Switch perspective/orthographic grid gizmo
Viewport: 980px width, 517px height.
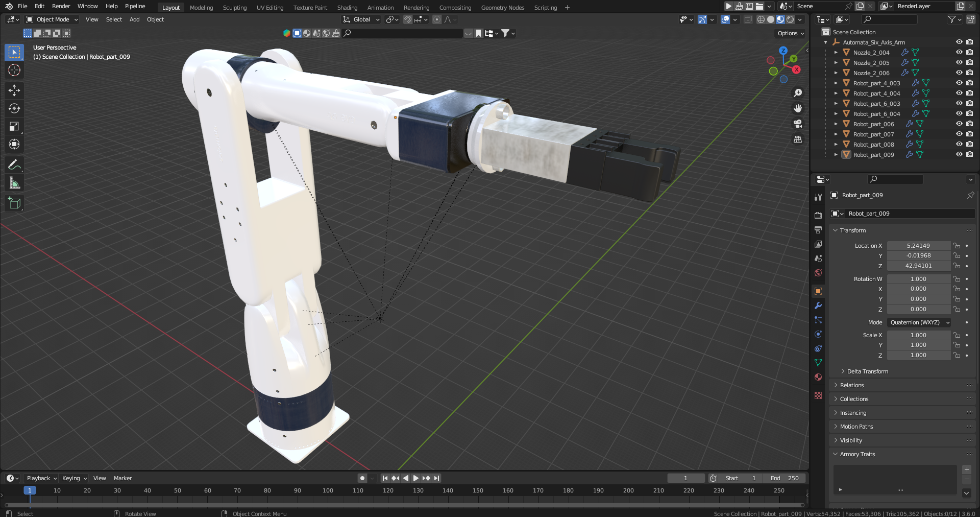[x=798, y=139]
